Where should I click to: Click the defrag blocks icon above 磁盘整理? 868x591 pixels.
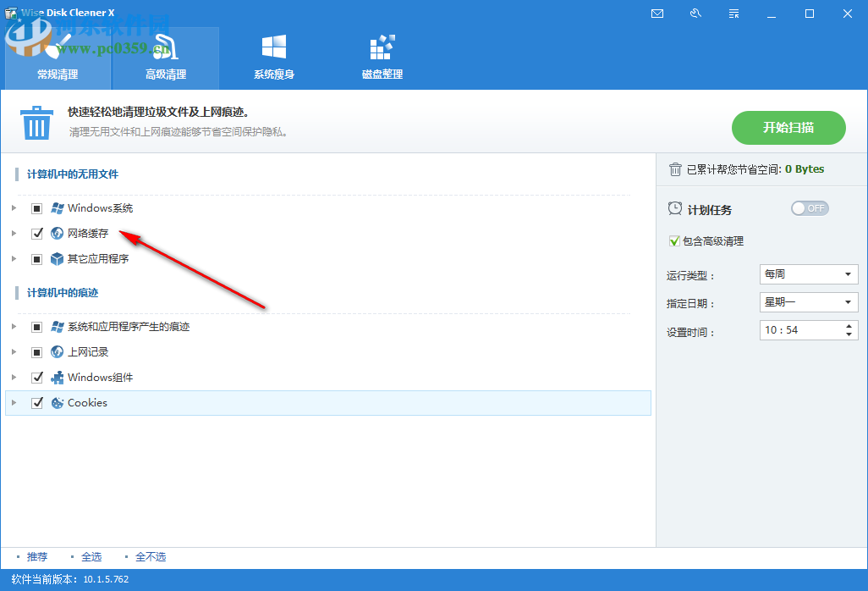[382, 47]
